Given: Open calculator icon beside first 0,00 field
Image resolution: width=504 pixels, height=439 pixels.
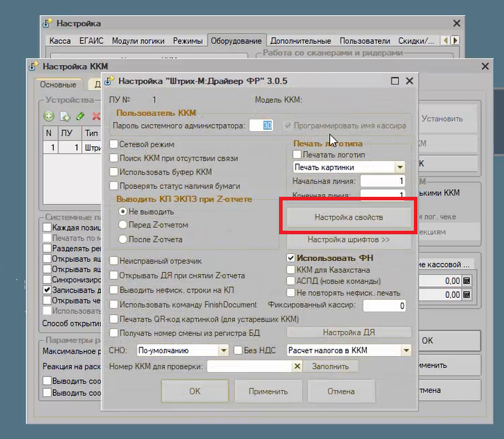Looking at the screenshot, I should click(x=467, y=281).
